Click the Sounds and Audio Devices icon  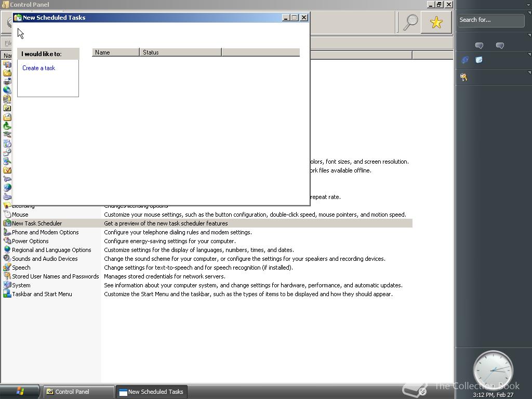click(x=7, y=259)
